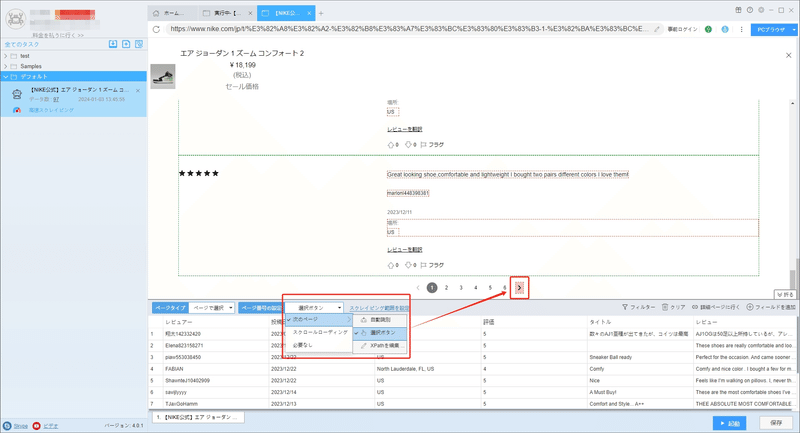Switch to the ホーム tab
This screenshot has width=800, height=433.
[x=173, y=13]
